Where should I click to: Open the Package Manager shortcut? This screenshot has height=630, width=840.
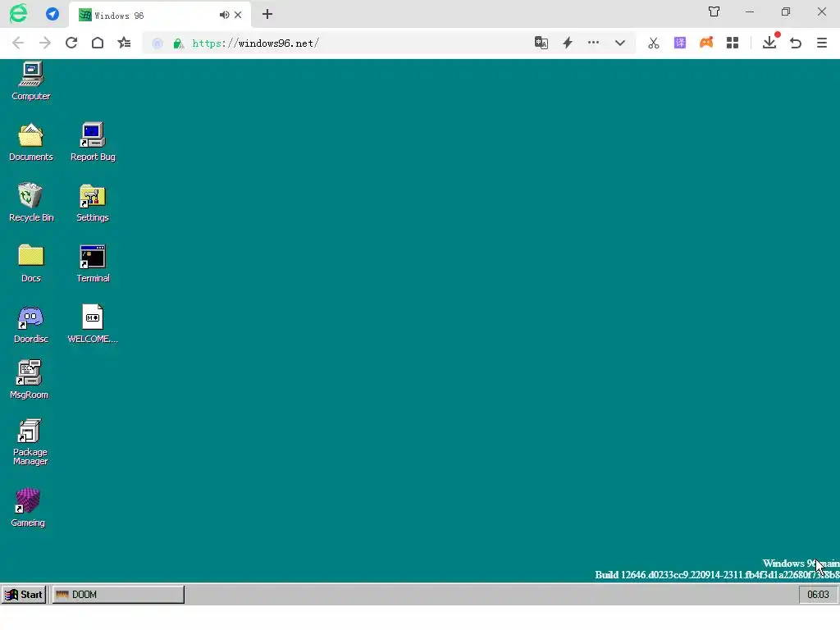click(x=30, y=442)
